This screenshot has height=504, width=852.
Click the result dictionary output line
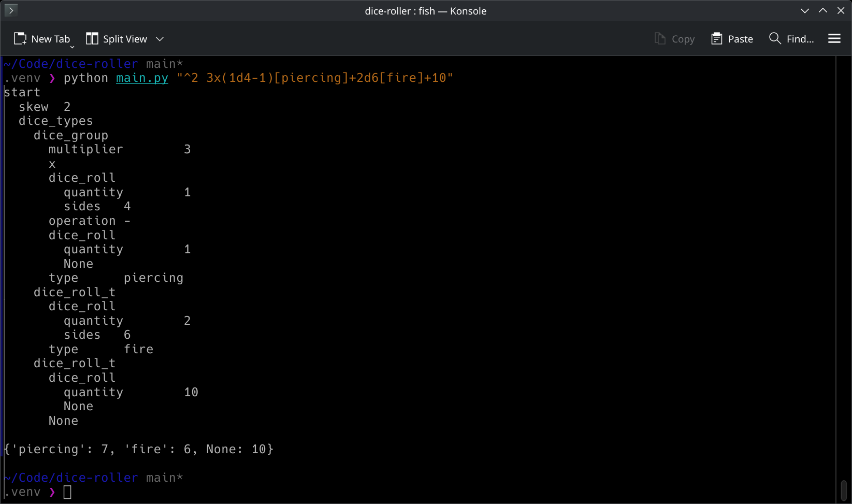[x=139, y=450]
